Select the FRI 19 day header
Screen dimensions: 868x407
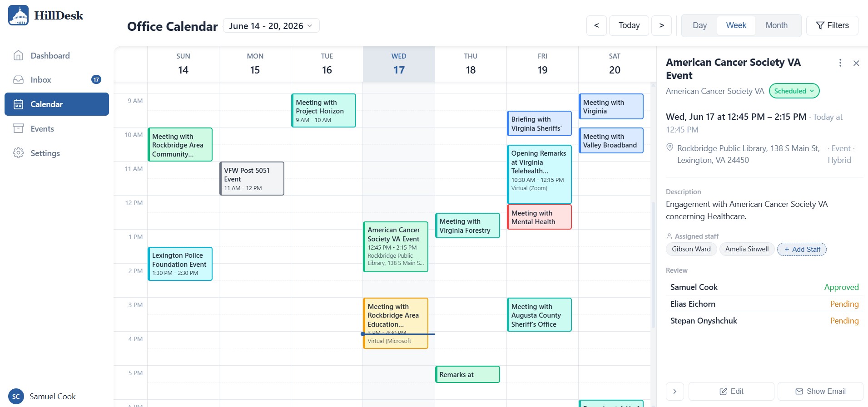pos(542,64)
